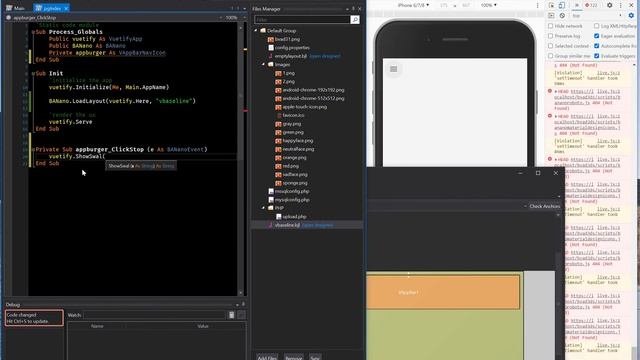This screenshot has width=640, height=360.
Task: Click the ShowSwal parameter tooltip
Action: pyautogui.click(x=141, y=166)
